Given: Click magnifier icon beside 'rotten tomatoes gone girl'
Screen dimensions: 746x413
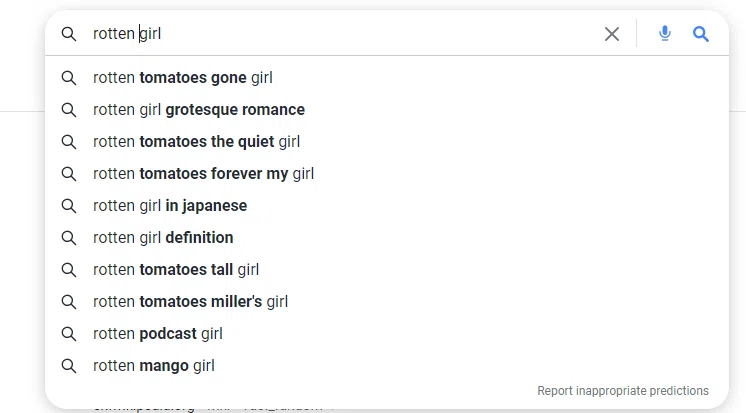Looking at the screenshot, I should tap(69, 78).
